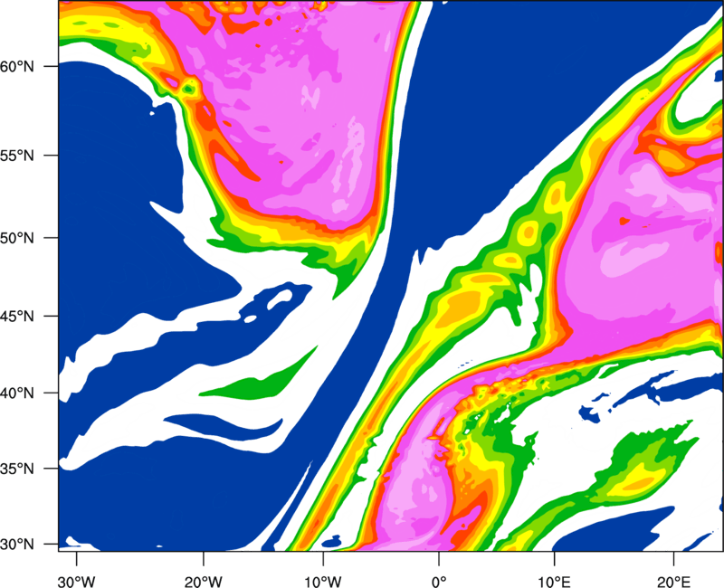This screenshot has height=588, width=724.
Task: Click the 10°W longitude label
Action: click(323, 582)
